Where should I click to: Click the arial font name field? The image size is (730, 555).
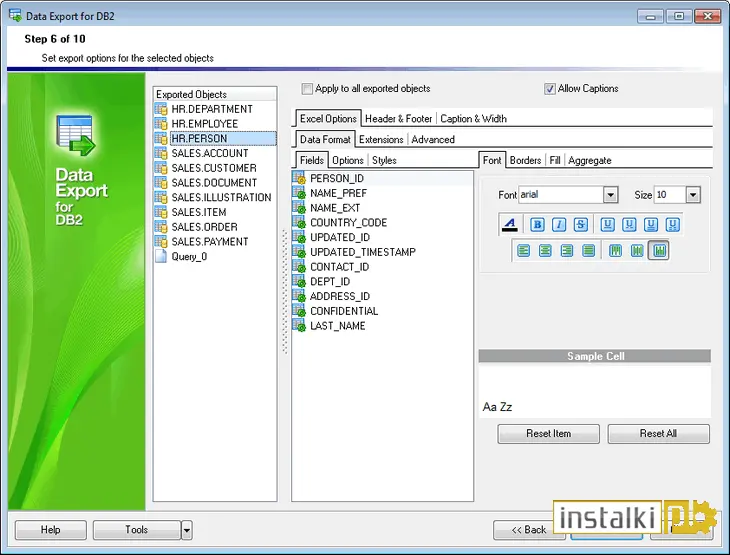click(x=561, y=195)
